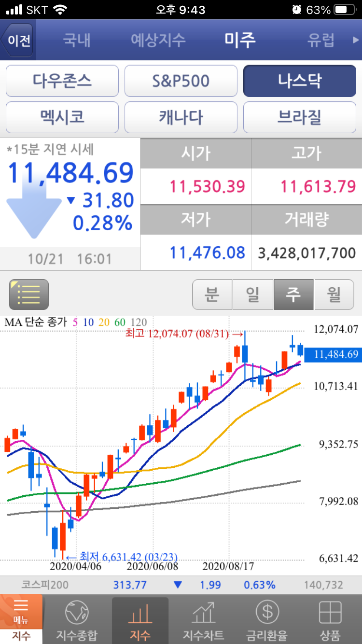Tap the 저가 header cell
Image resolution: width=362 pixels, height=644 pixels.
coord(195,220)
